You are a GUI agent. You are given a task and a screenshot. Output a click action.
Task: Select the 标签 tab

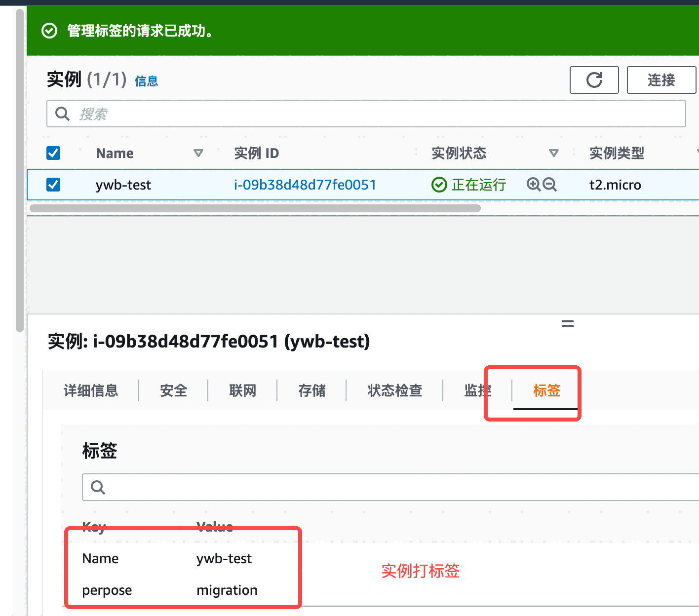[x=546, y=390]
